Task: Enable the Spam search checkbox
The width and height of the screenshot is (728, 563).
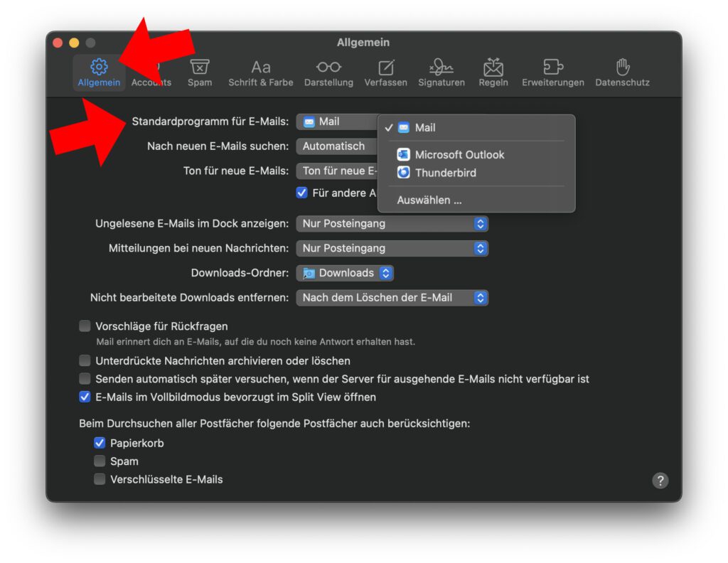Action: point(100,461)
